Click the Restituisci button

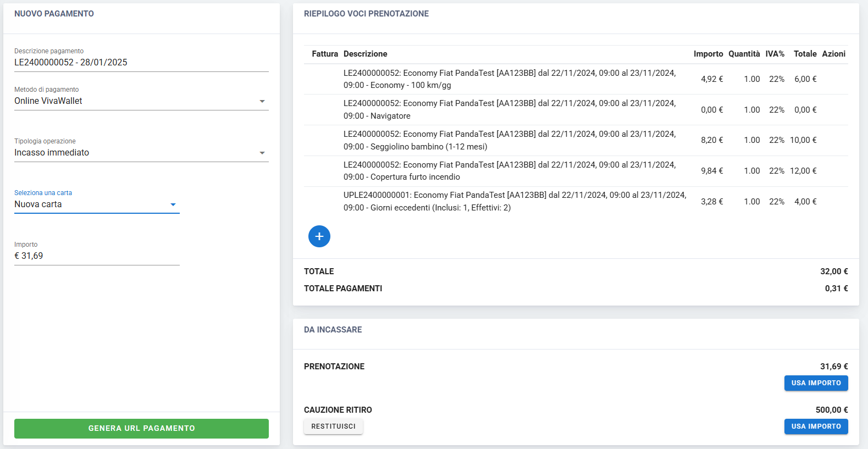(333, 426)
